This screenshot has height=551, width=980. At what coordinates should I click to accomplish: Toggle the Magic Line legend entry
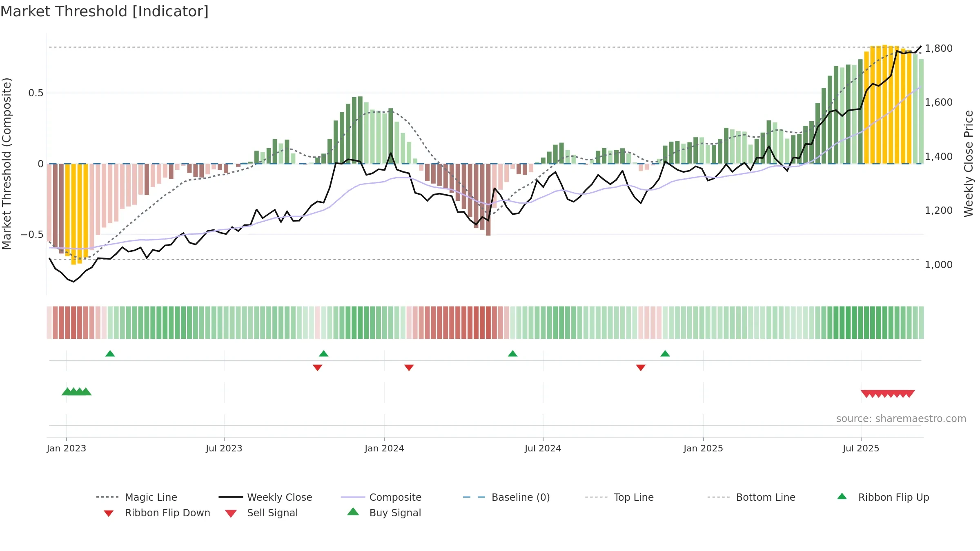(137, 497)
